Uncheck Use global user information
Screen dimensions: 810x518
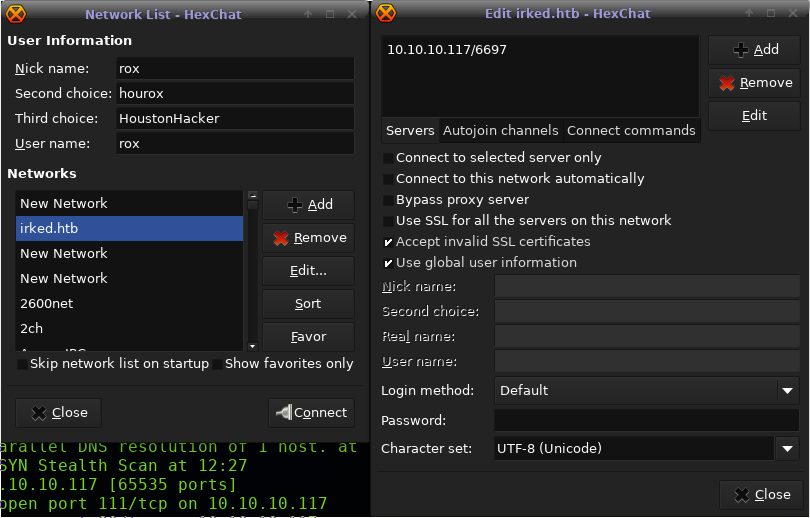pos(388,263)
